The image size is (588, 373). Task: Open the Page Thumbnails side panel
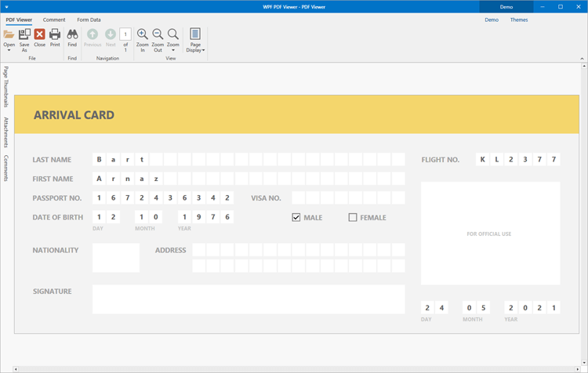5,86
